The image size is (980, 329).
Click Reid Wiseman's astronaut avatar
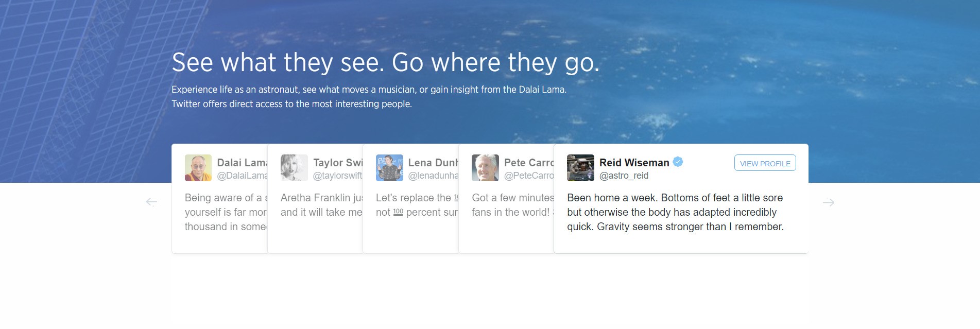pyautogui.click(x=580, y=168)
